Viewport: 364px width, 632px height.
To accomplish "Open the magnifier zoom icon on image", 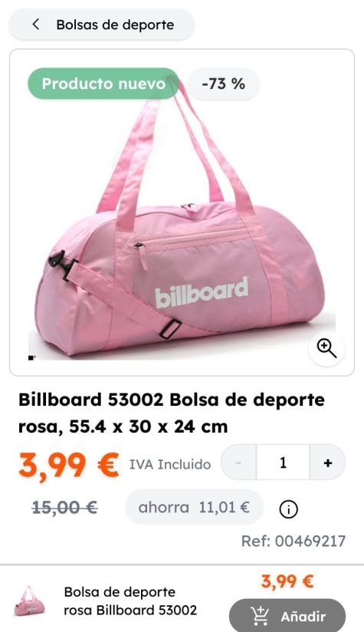I will pyautogui.click(x=326, y=348).
